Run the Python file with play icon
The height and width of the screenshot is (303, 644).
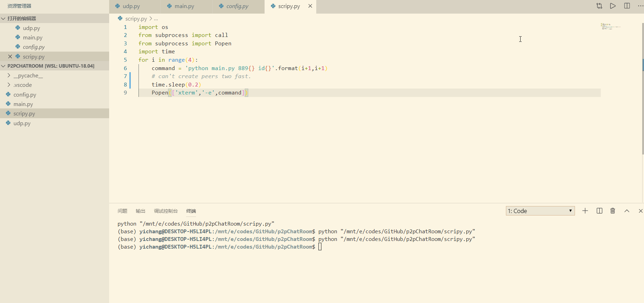click(x=613, y=6)
